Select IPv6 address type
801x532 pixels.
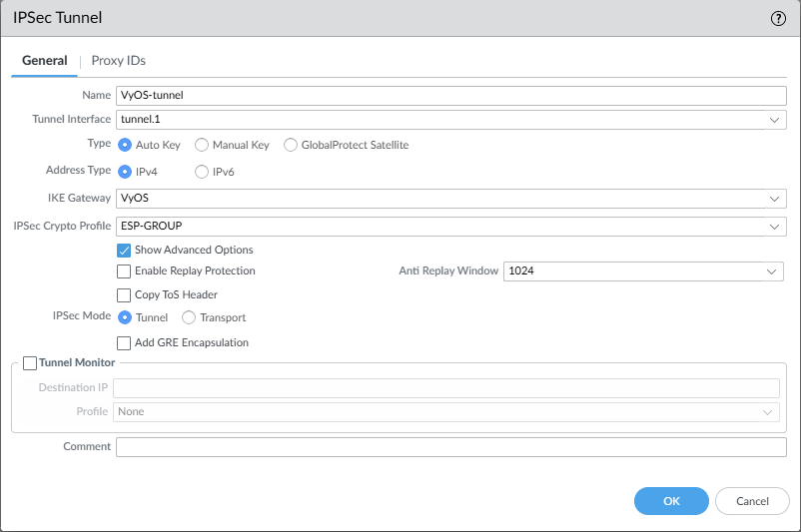tap(202, 172)
